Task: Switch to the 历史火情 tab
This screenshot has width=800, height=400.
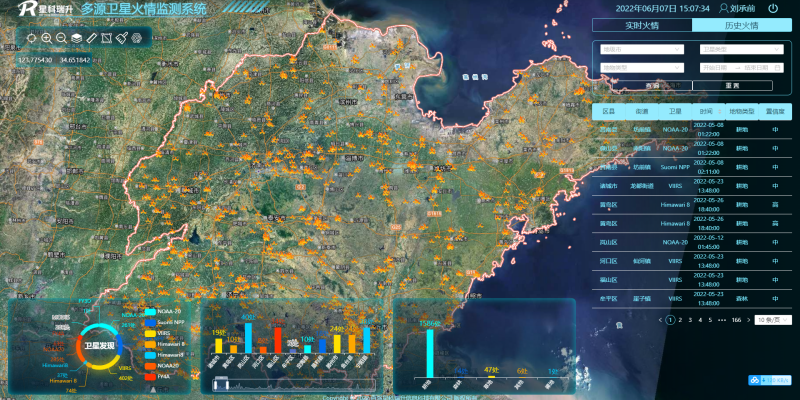Action: pyautogui.click(x=741, y=26)
